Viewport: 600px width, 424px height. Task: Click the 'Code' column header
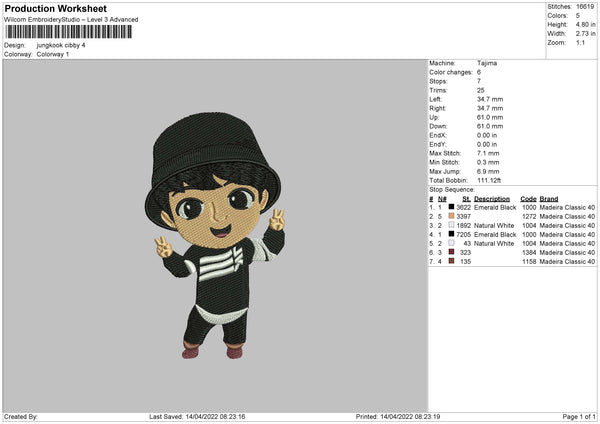tap(528, 199)
